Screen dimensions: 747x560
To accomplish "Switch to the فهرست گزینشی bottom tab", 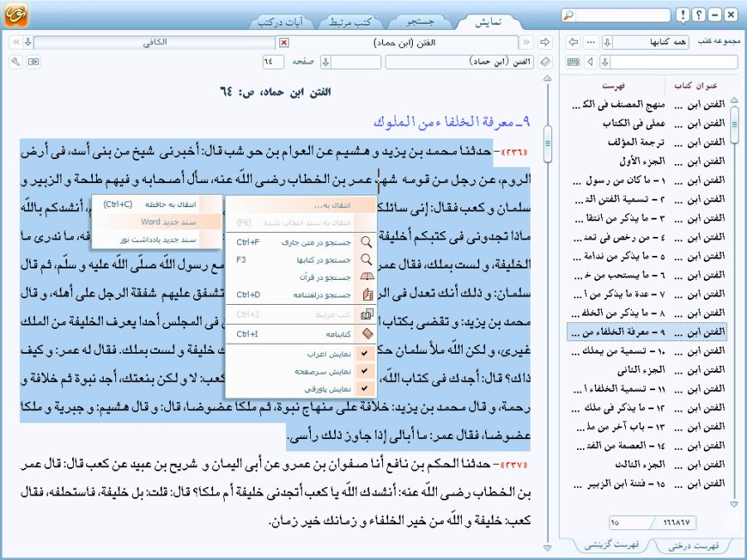I will 612,546.
